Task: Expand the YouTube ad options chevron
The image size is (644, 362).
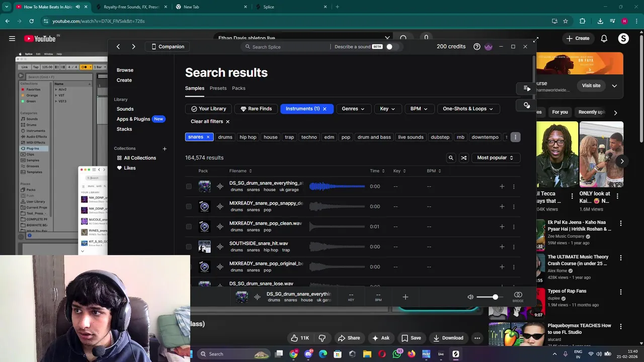Action: pos(614,86)
